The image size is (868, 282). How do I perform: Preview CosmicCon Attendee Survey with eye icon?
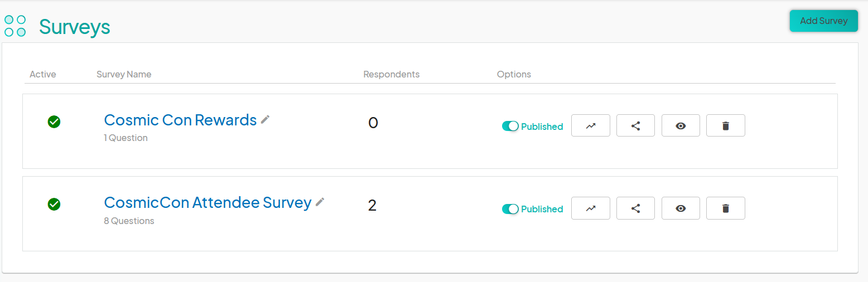pos(681,208)
